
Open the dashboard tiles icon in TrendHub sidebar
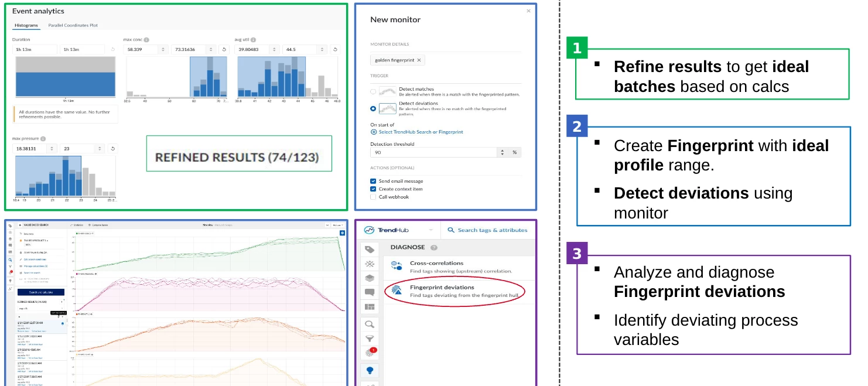[x=370, y=306]
